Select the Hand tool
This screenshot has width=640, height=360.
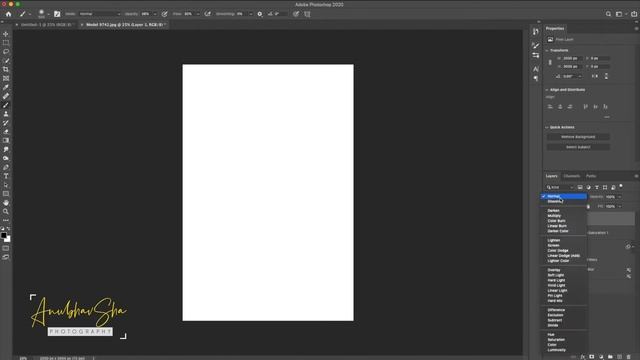tap(6, 203)
